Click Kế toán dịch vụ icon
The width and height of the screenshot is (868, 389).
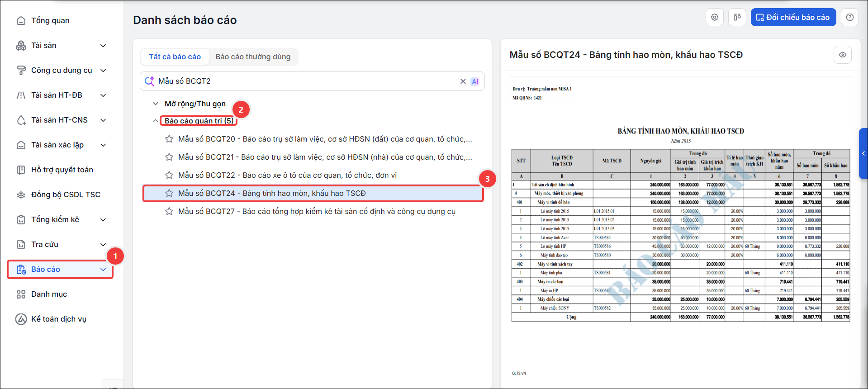pos(21,319)
